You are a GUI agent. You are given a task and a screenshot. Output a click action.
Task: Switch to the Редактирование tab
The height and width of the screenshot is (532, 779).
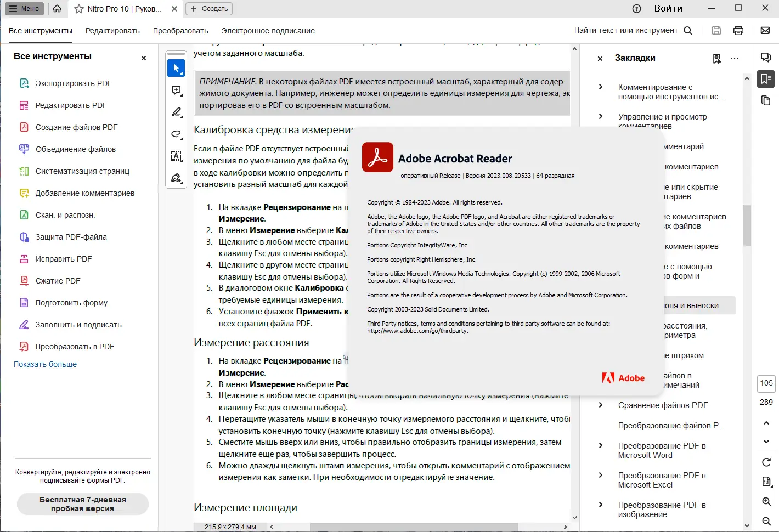pyautogui.click(x=112, y=31)
